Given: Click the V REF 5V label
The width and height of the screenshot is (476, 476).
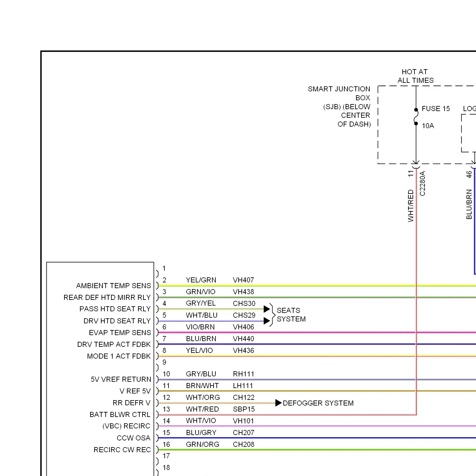Looking at the screenshot, I should [135, 391].
